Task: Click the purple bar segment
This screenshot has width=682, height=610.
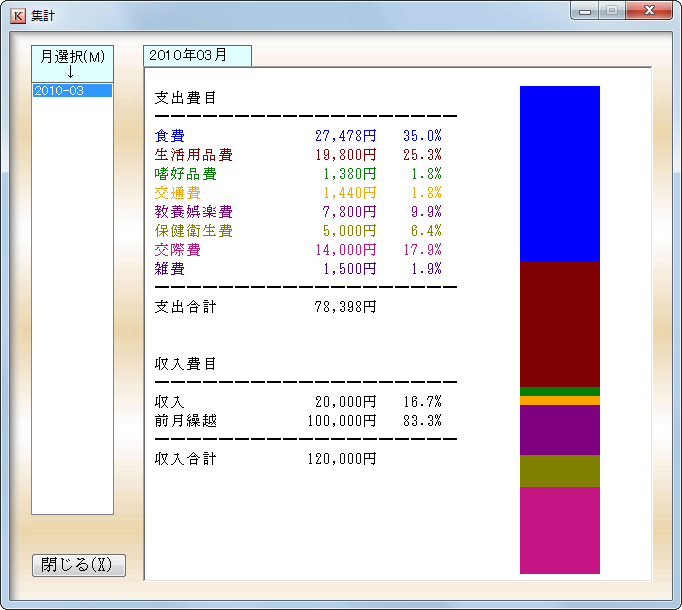Action: 560,430
